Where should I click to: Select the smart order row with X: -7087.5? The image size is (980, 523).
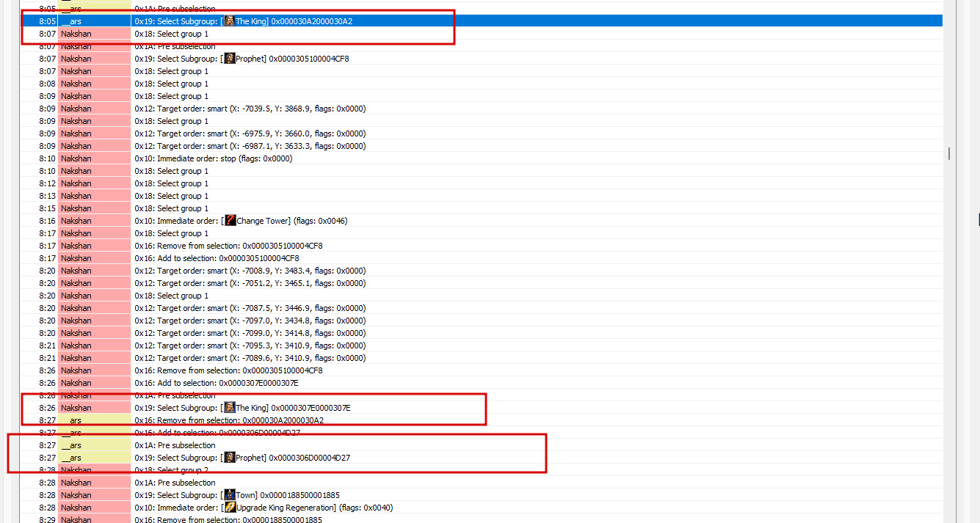(482, 308)
